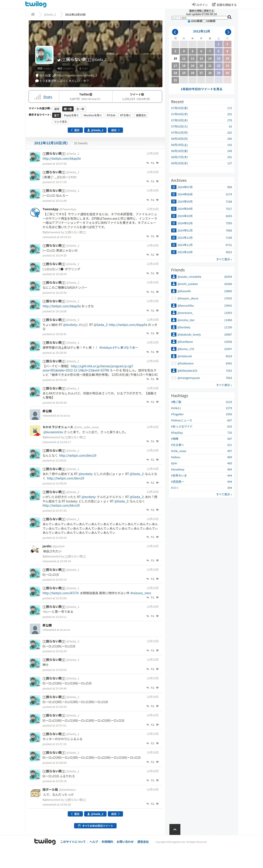
Task: Like the 20:26:56 テレ東 tweet
Action: pos(157,352)
